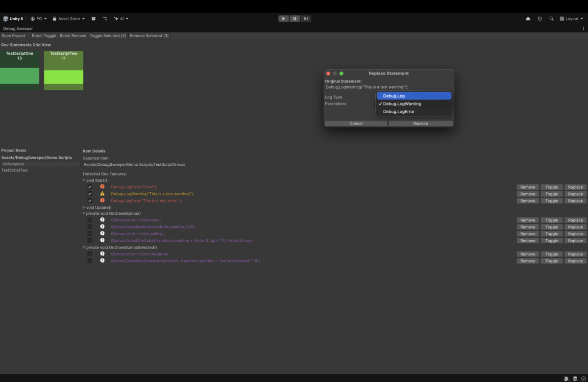Click the Unity 6 logo icon
Viewport: 588px width, 382px height.
pyautogui.click(x=5, y=19)
